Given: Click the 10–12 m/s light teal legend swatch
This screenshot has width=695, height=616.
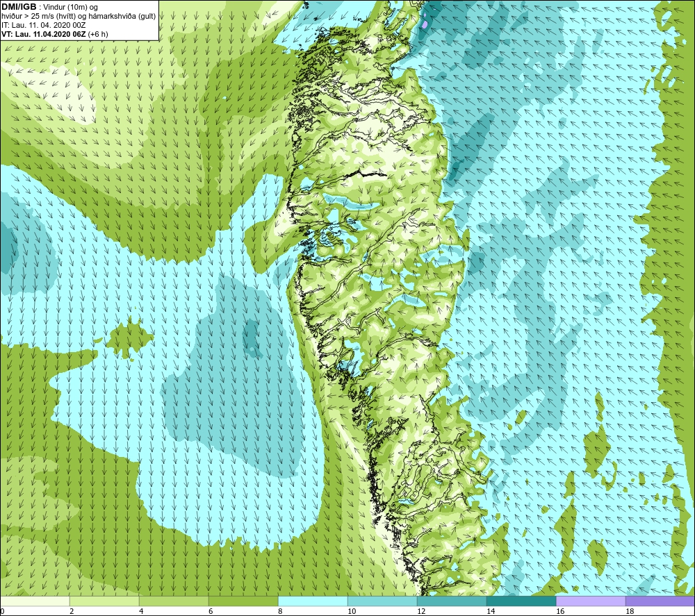Looking at the screenshot, I should point(382,601).
